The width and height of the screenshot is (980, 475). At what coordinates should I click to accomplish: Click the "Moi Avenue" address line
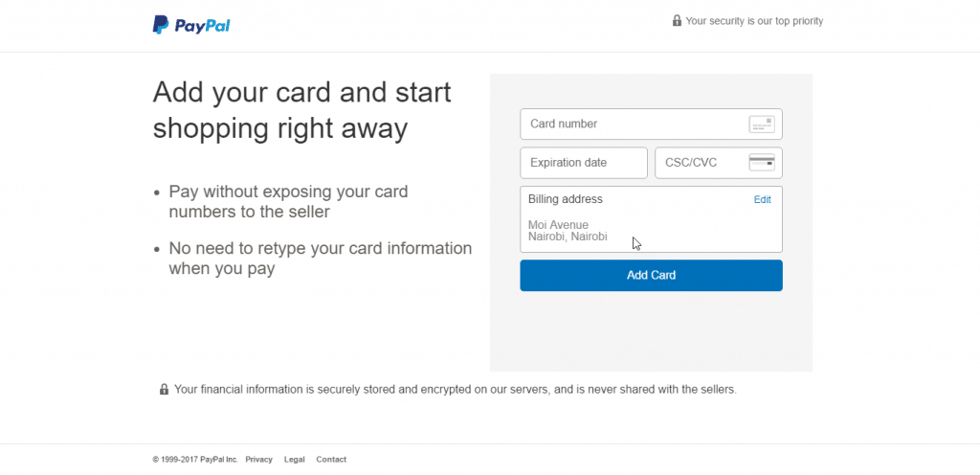pyautogui.click(x=559, y=225)
